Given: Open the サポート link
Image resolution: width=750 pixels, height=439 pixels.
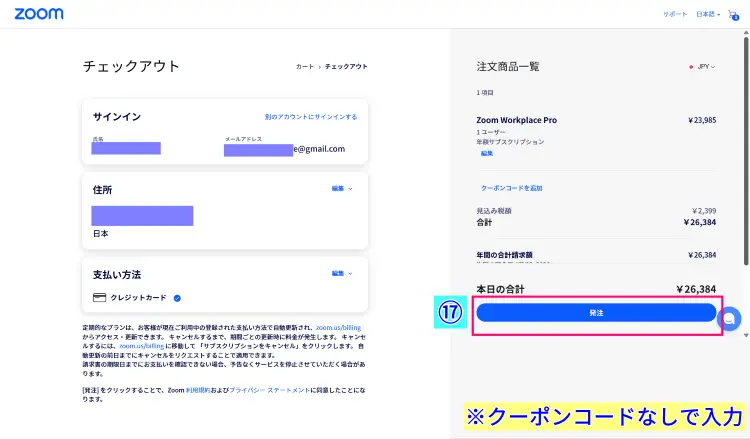Looking at the screenshot, I should pos(675,14).
